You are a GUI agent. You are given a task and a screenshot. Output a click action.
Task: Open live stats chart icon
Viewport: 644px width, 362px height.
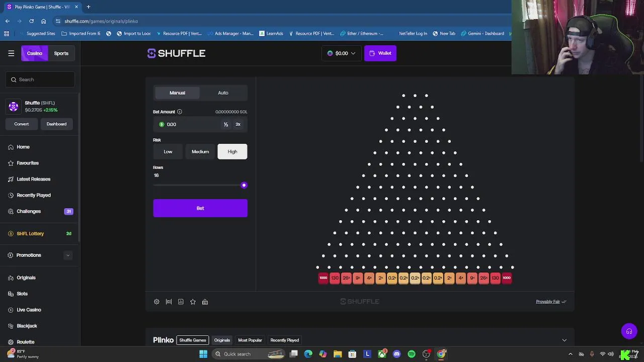(181, 302)
